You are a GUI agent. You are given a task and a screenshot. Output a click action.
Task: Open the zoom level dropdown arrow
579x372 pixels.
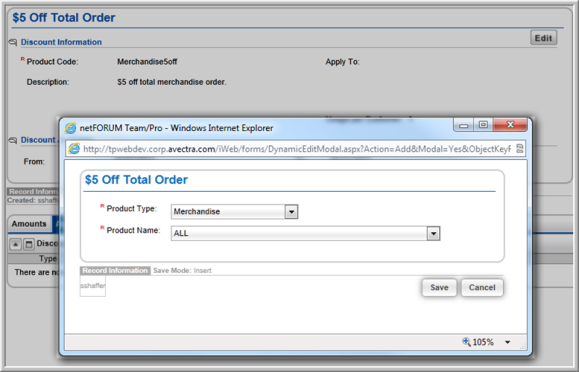(508, 342)
